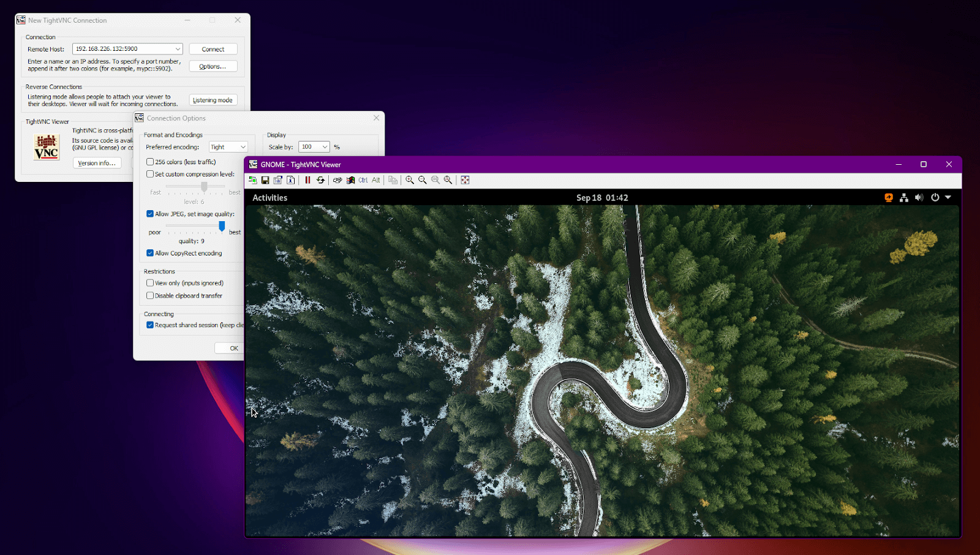
Task: Click the Zoom Out magnifier icon
Action: 423,180
